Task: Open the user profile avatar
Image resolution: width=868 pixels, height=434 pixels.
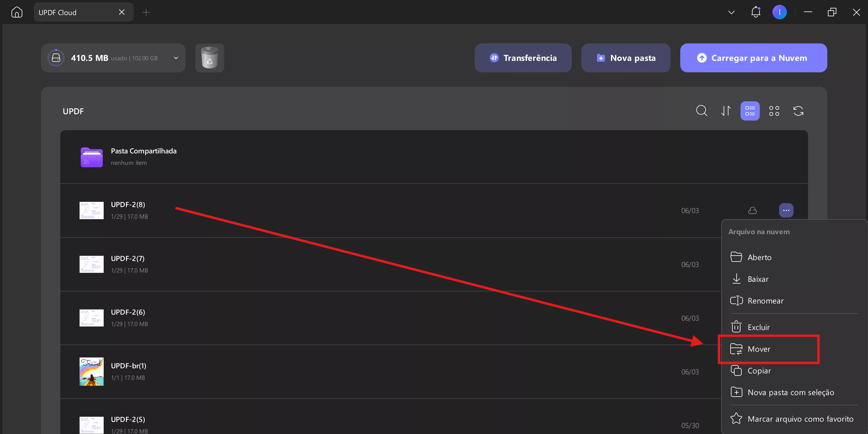Action: click(779, 12)
